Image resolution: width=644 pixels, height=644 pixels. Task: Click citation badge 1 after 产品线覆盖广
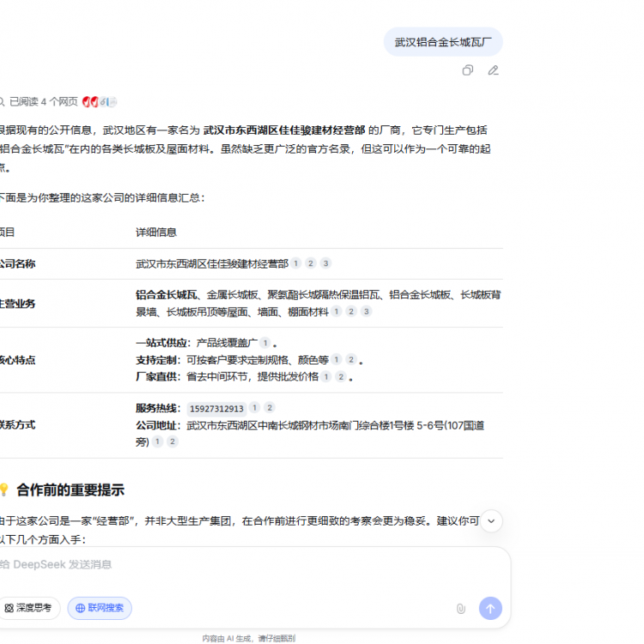265,343
